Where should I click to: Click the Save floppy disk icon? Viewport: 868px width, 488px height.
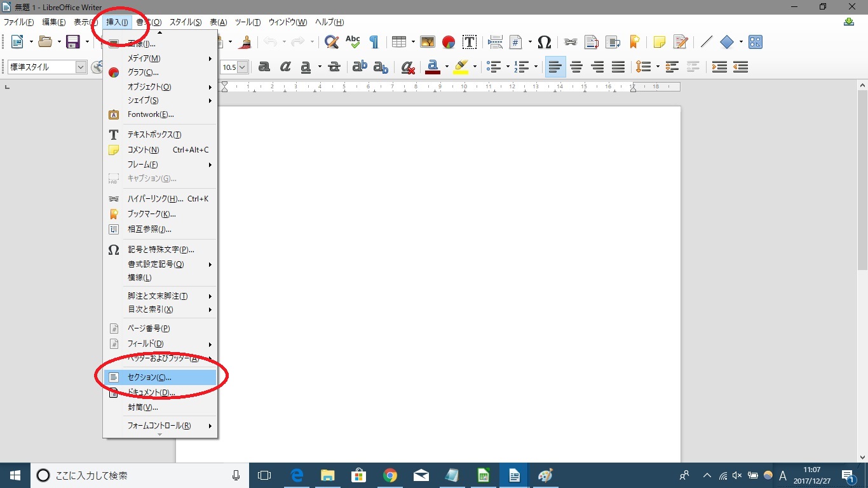click(x=73, y=42)
